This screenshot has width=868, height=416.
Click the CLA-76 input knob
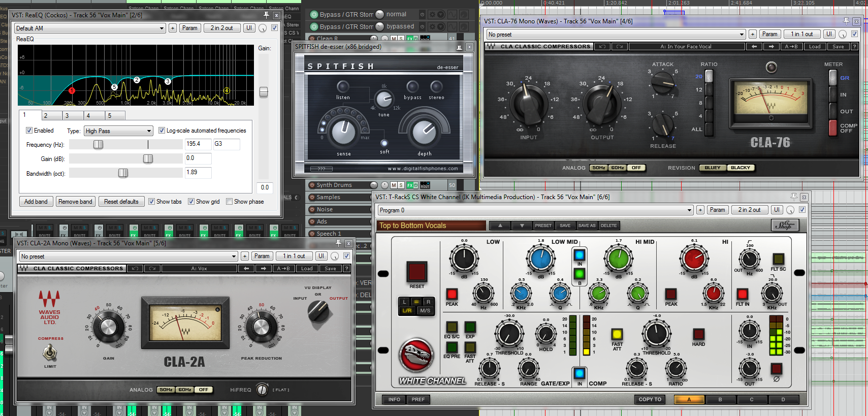click(528, 104)
